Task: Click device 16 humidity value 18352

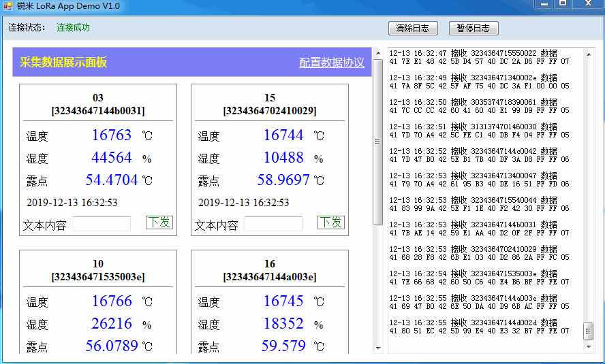Action: point(283,324)
